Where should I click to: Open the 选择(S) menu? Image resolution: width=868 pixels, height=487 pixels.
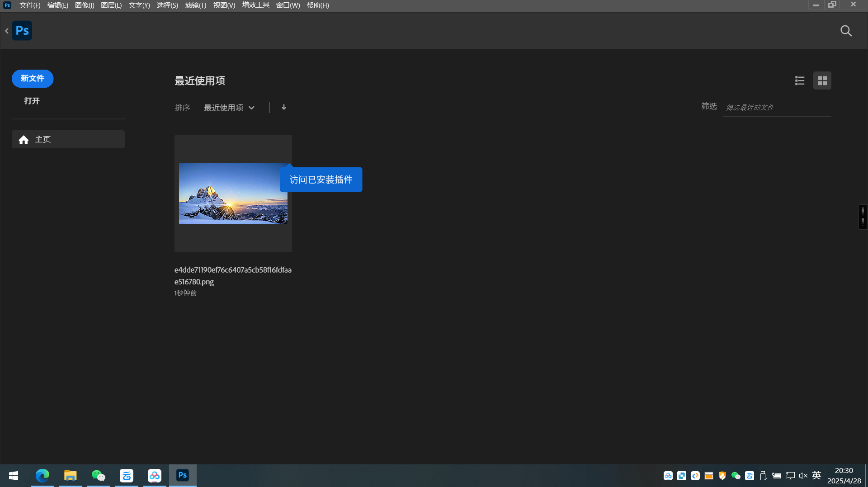click(x=167, y=5)
